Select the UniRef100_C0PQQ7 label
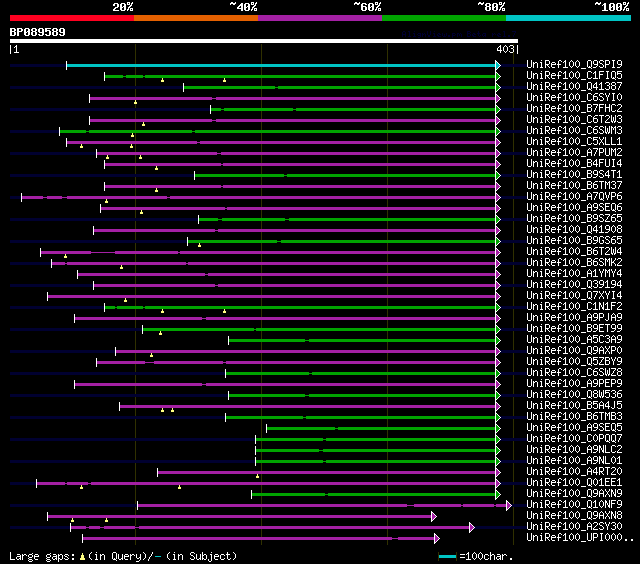 tap(574, 439)
